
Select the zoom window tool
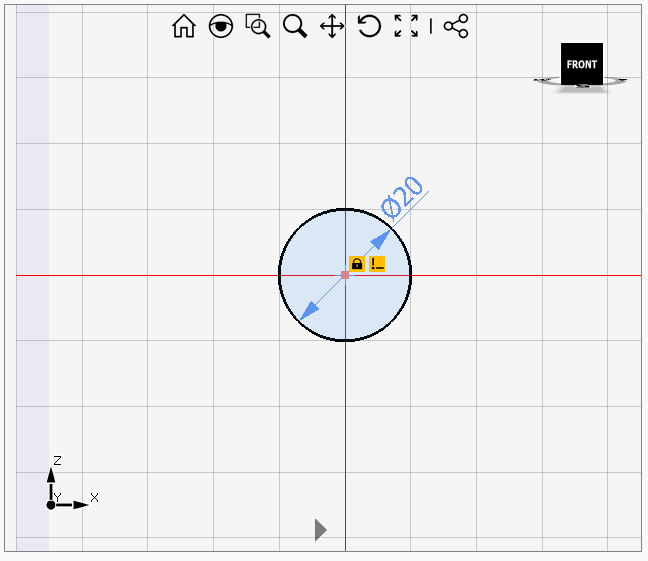point(258,27)
